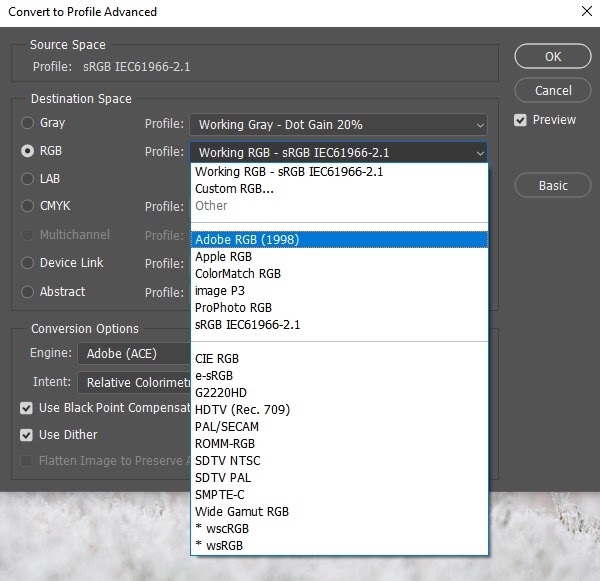Switch to Basic mode button

coord(553,185)
